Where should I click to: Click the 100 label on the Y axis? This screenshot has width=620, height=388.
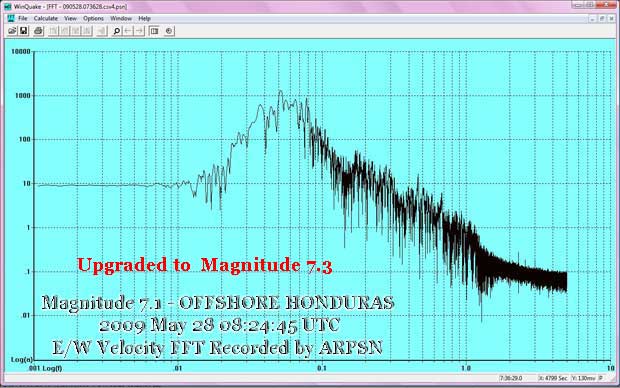pos(25,139)
